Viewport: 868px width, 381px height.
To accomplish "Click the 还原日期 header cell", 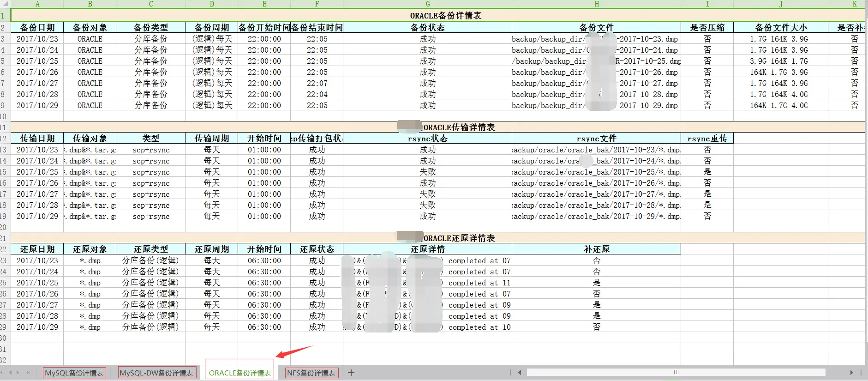I will pyautogui.click(x=37, y=249).
